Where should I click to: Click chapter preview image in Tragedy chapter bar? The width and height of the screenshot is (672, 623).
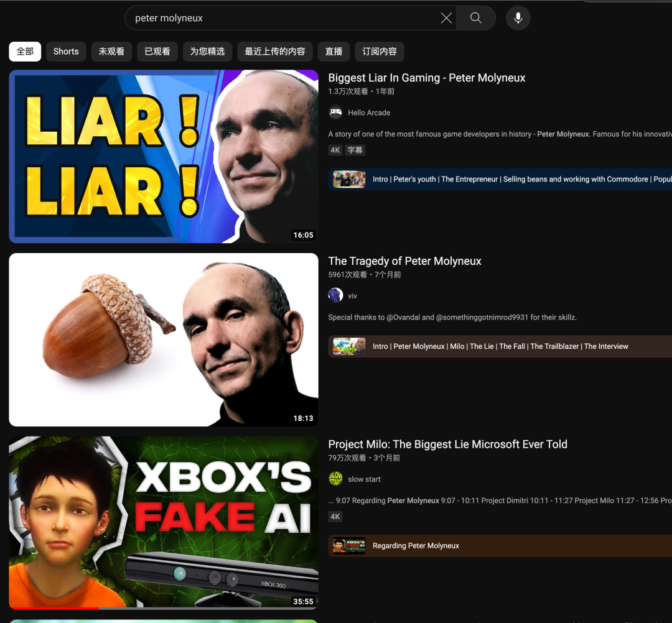click(x=349, y=346)
